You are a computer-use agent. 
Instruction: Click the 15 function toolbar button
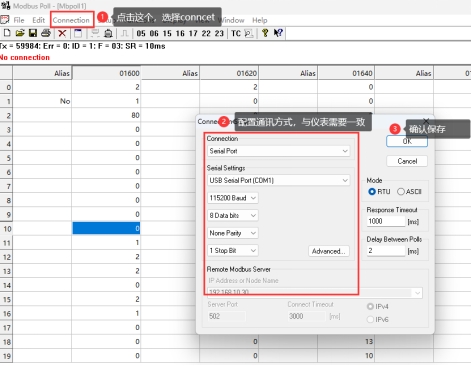click(167, 33)
